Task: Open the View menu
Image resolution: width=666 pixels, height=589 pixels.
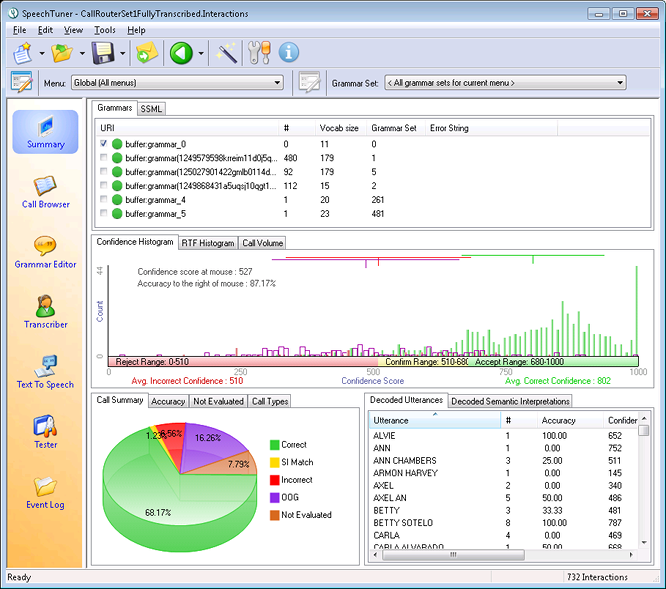Action: click(73, 30)
